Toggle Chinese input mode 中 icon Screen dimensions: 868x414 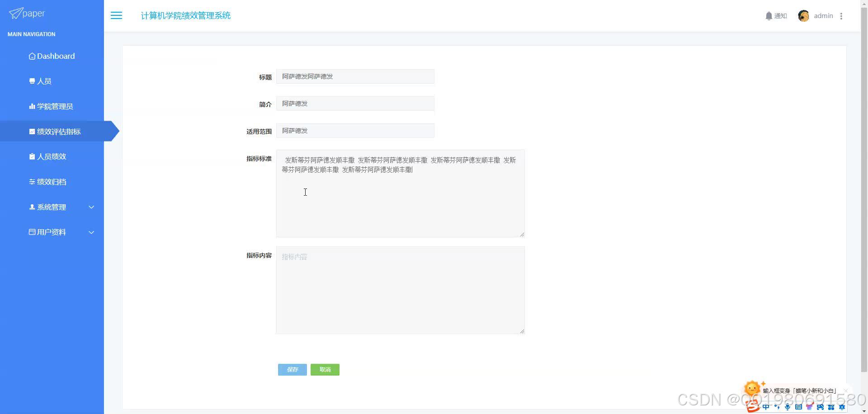[766, 407]
